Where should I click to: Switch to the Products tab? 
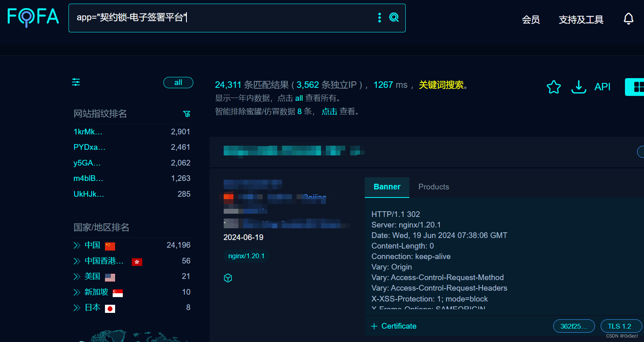pos(434,187)
